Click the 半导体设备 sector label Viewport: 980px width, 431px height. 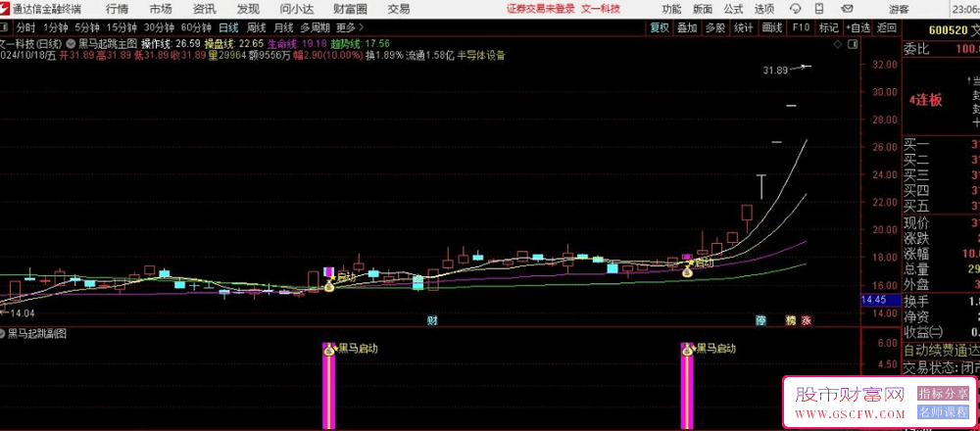click(x=481, y=55)
